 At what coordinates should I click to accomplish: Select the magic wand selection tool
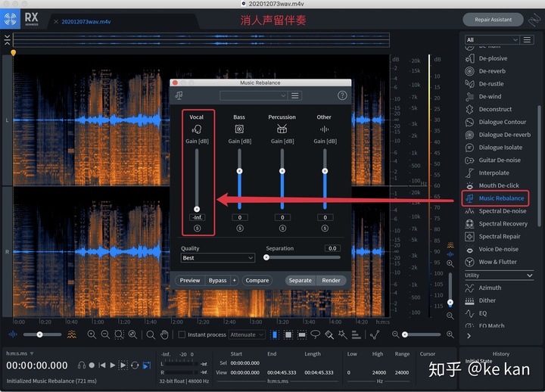343,334
